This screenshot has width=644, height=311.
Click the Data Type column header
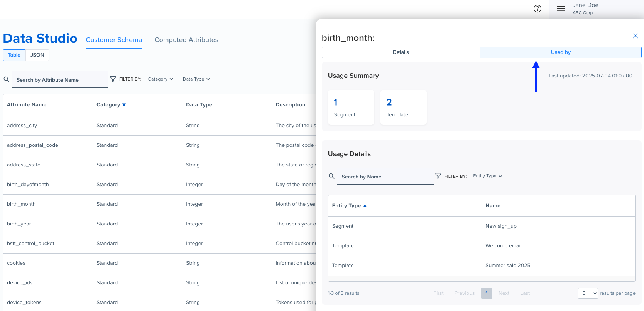point(199,105)
